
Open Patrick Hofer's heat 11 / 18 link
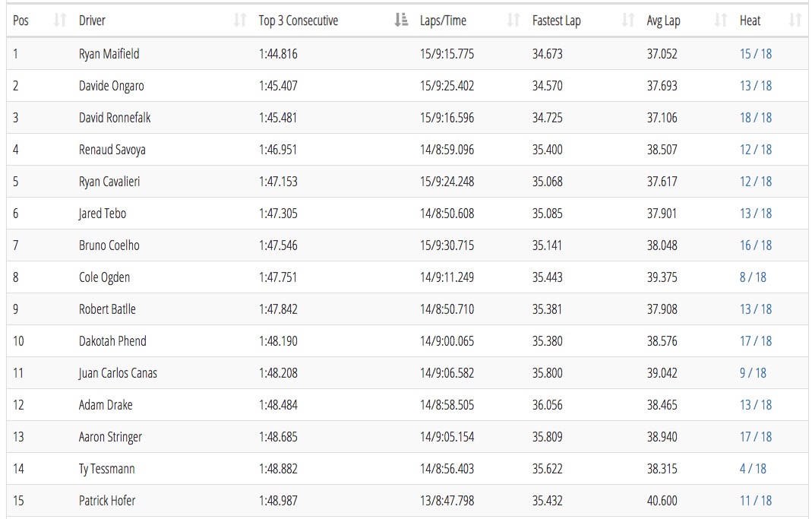755,501
